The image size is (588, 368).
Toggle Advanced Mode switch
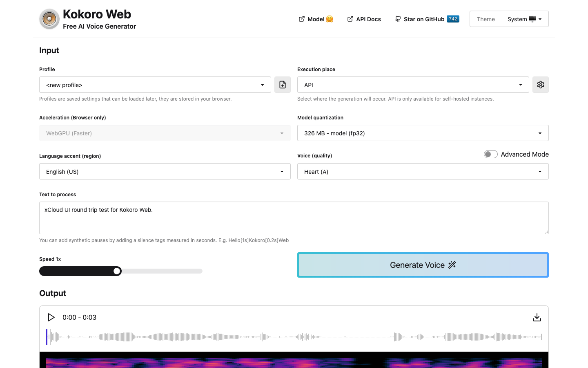tap(490, 154)
